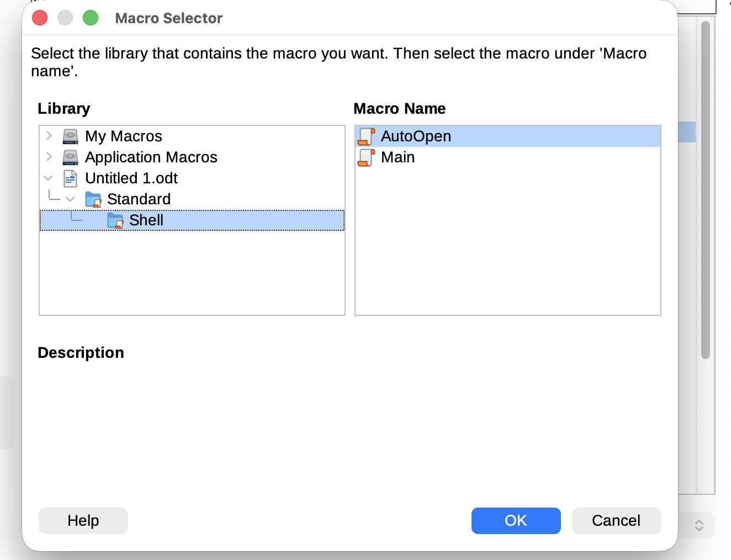The width and height of the screenshot is (731, 560).
Task: Select the Main macro name
Action: point(398,157)
